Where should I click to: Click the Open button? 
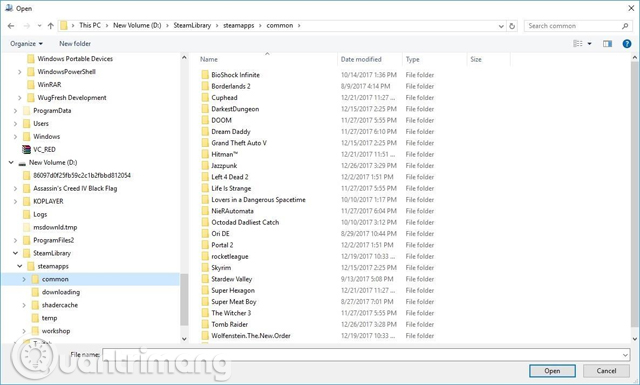552,371
